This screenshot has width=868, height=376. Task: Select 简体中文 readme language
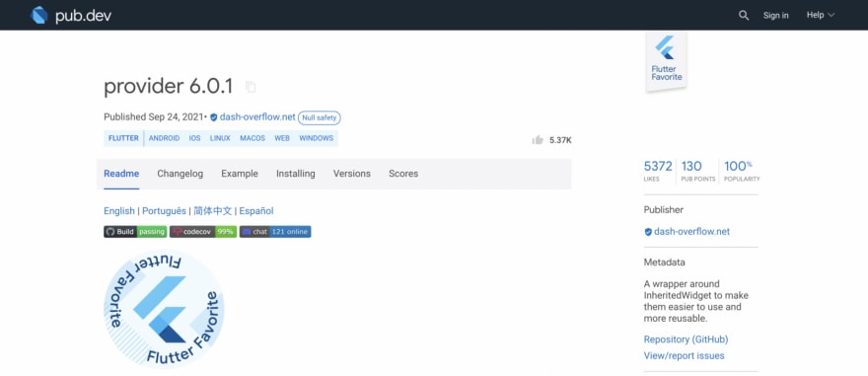213,211
